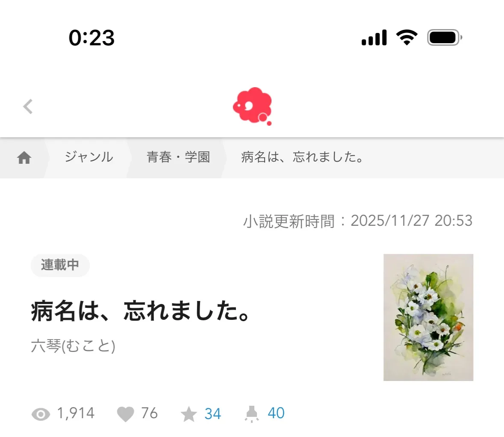Click the eye view count icon
Viewport: 504px width, 437px height.
tap(41, 414)
